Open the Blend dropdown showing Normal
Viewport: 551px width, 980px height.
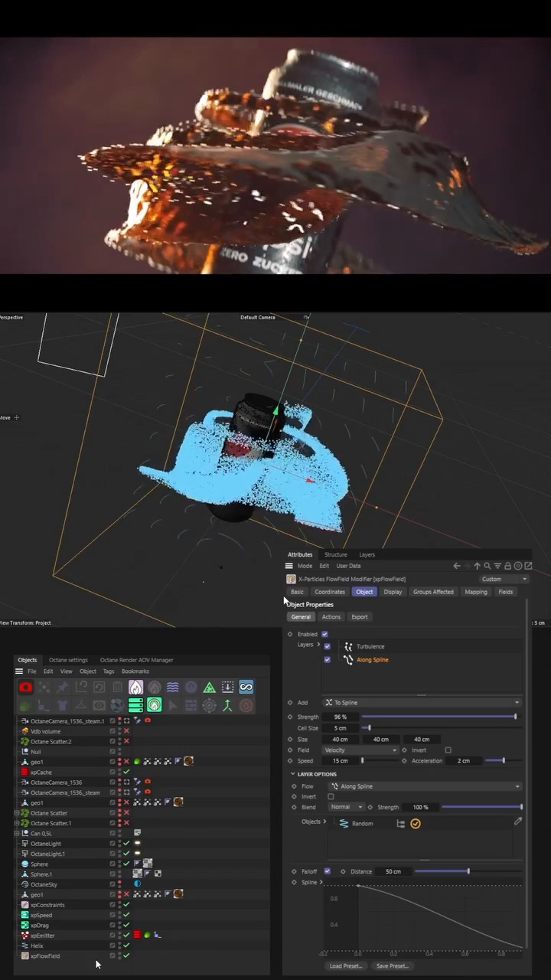pyautogui.click(x=346, y=807)
